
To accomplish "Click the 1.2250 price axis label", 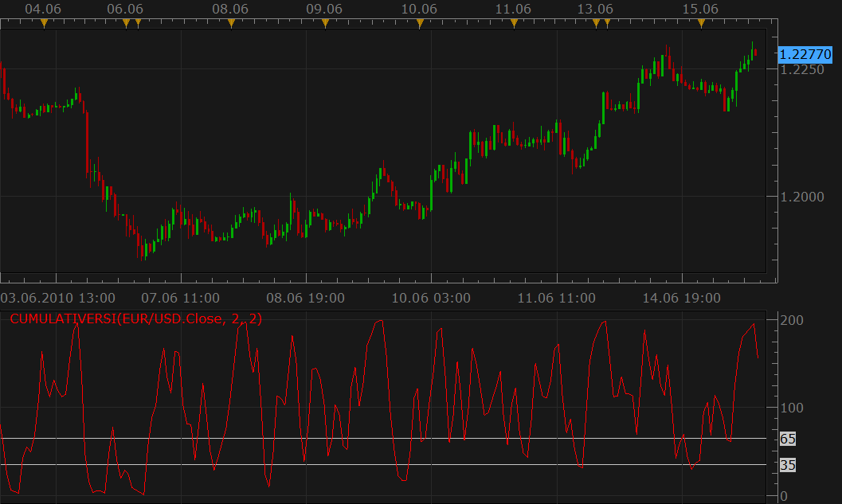I will 801,69.
